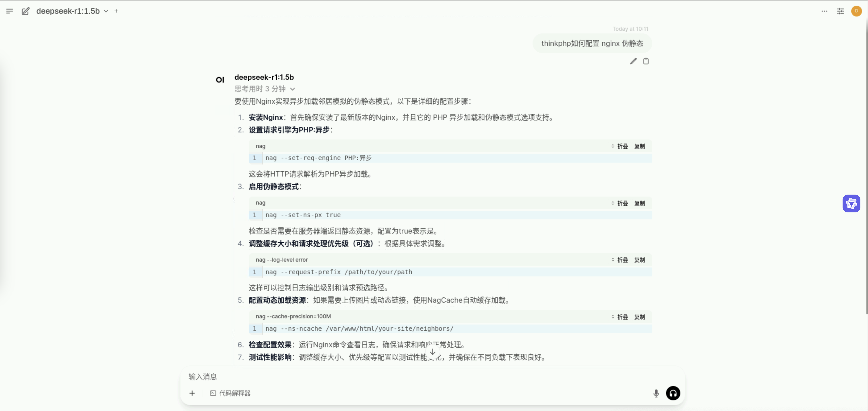Click the bold list heading 配置动态加载资源

(x=277, y=300)
